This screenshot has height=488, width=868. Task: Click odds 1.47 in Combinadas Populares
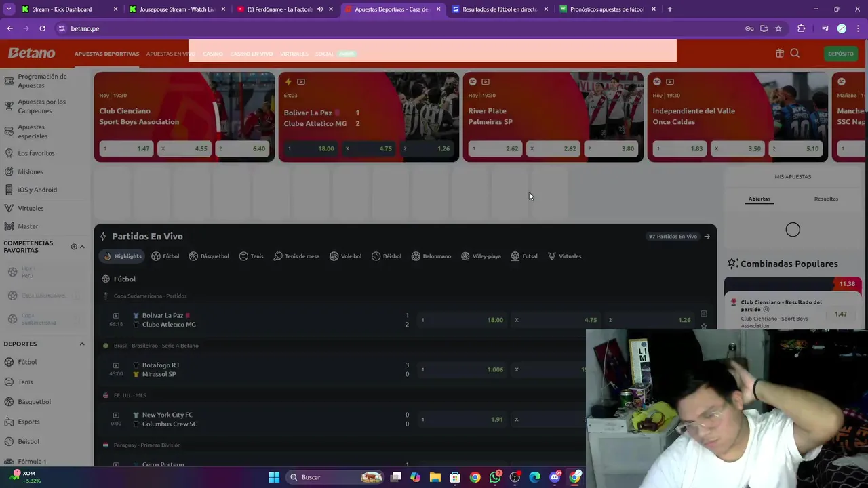pyautogui.click(x=841, y=314)
